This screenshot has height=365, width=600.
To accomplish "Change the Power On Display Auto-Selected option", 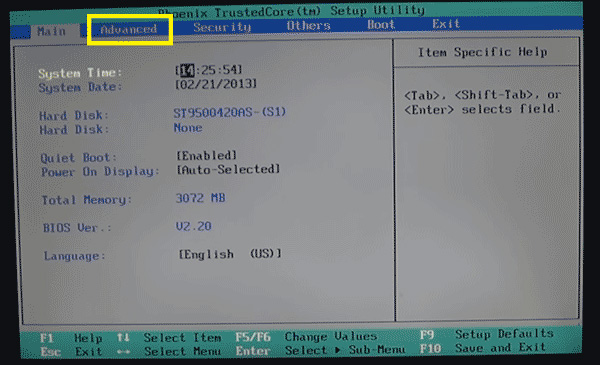I will (228, 169).
